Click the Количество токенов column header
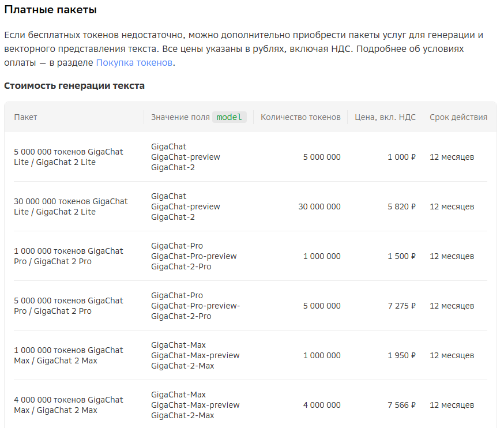The height and width of the screenshot is (428, 504). (300, 117)
